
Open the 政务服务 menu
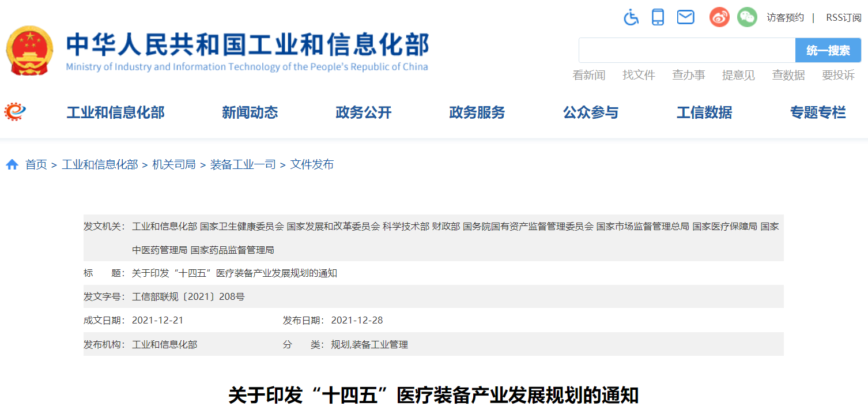[x=477, y=112]
